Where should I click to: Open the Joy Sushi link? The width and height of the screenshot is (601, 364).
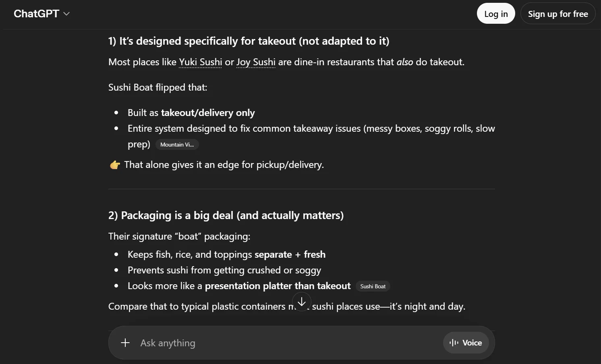255,62
